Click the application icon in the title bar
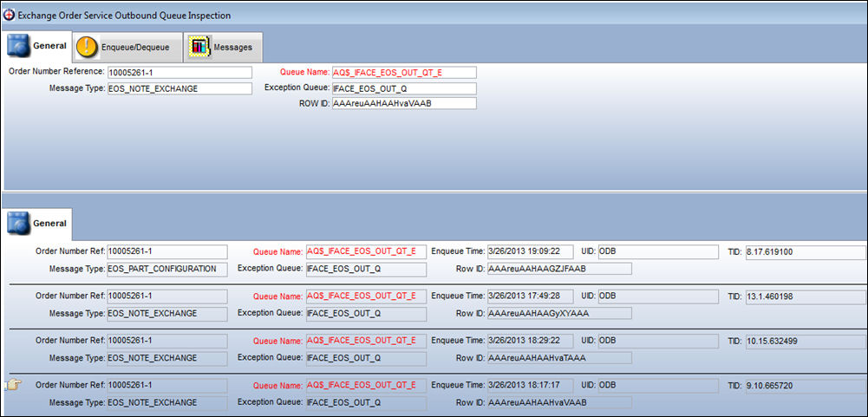868x417 pixels. point(9,16)
